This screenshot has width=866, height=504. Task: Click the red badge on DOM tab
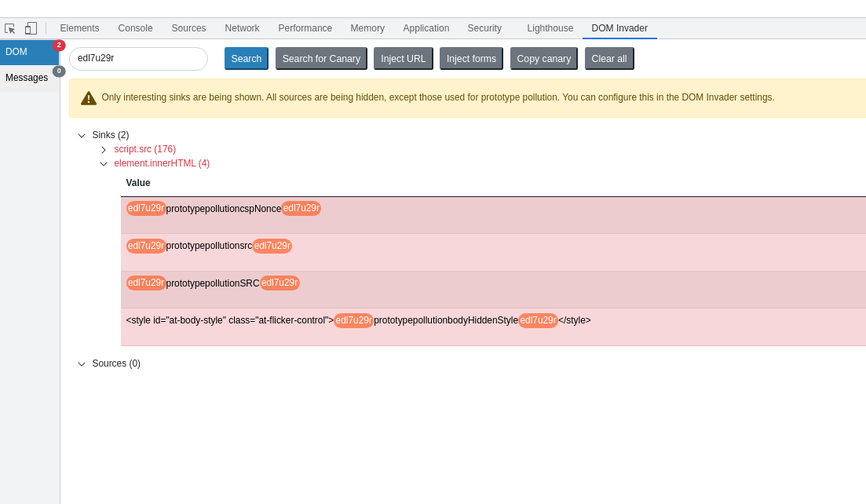59,46
